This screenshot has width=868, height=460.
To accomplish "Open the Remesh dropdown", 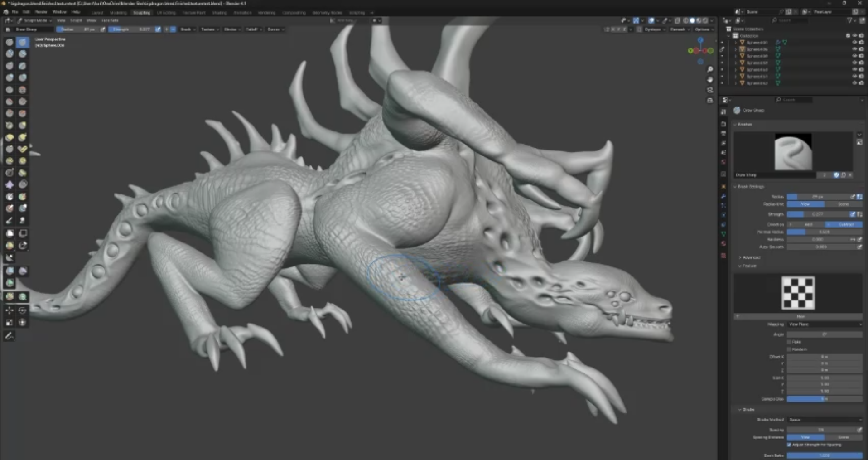I will click(x=680, y=29).
